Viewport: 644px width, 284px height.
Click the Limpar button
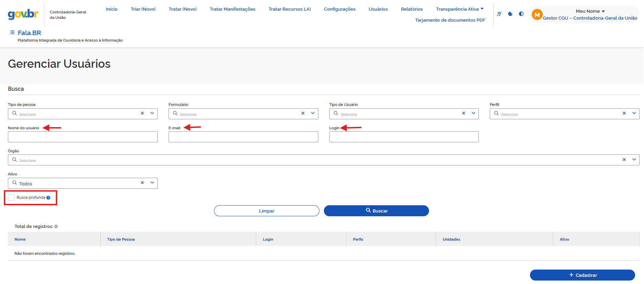coord(267,211)
